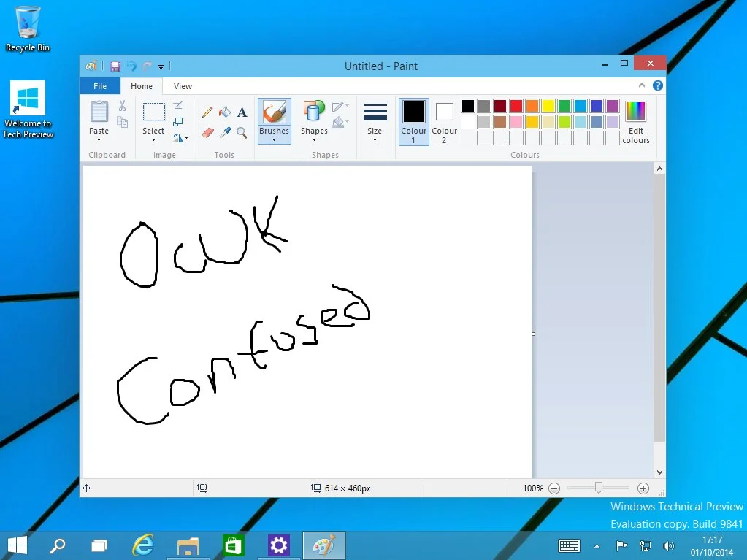The height and width of the screenshot is (560, 747).
Task: Open Customize Quick Access Toolbar dropdown
Action: (161, 66)
